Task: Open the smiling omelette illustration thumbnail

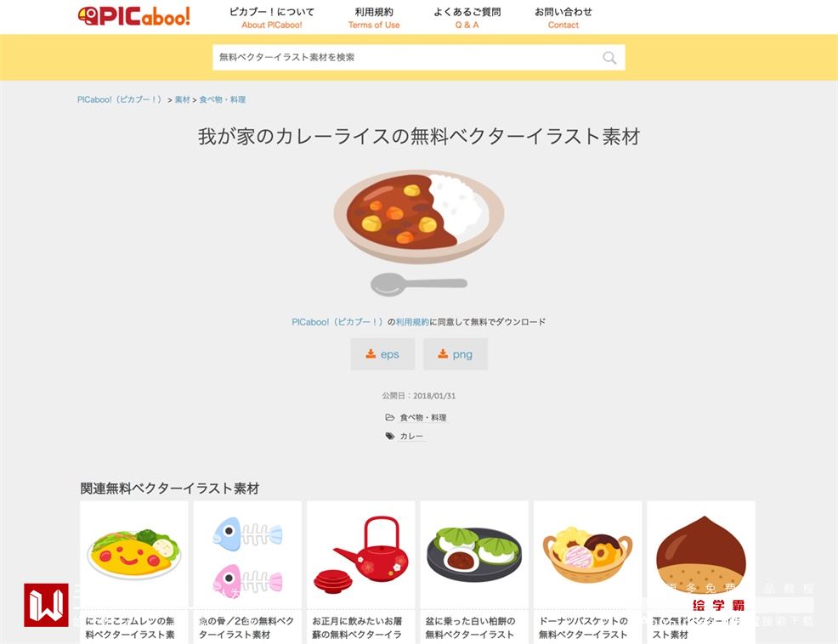Action: tap(134, 554)
